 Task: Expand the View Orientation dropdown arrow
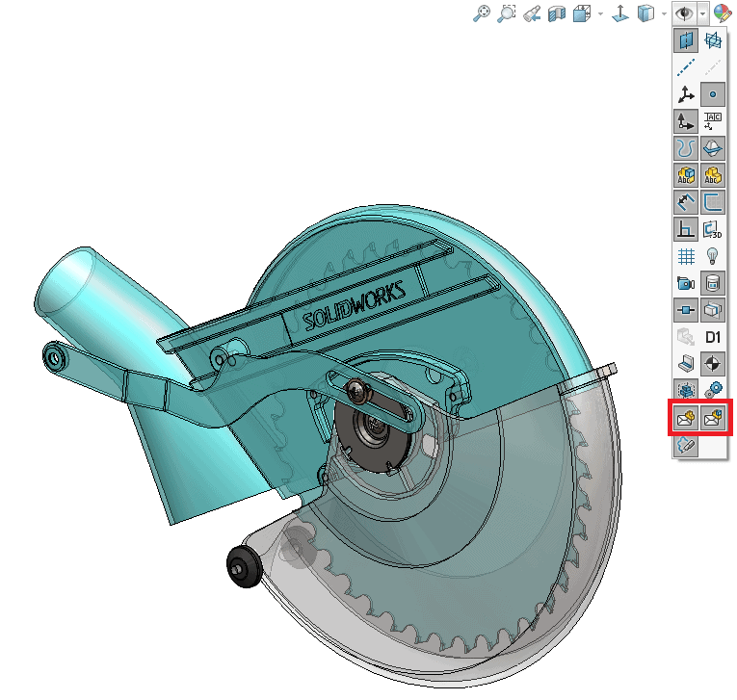[x=600, y=14]
